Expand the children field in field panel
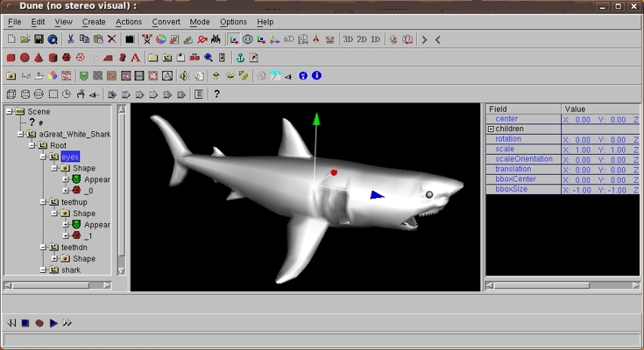The image size is (644, 350). coord(491,129)
